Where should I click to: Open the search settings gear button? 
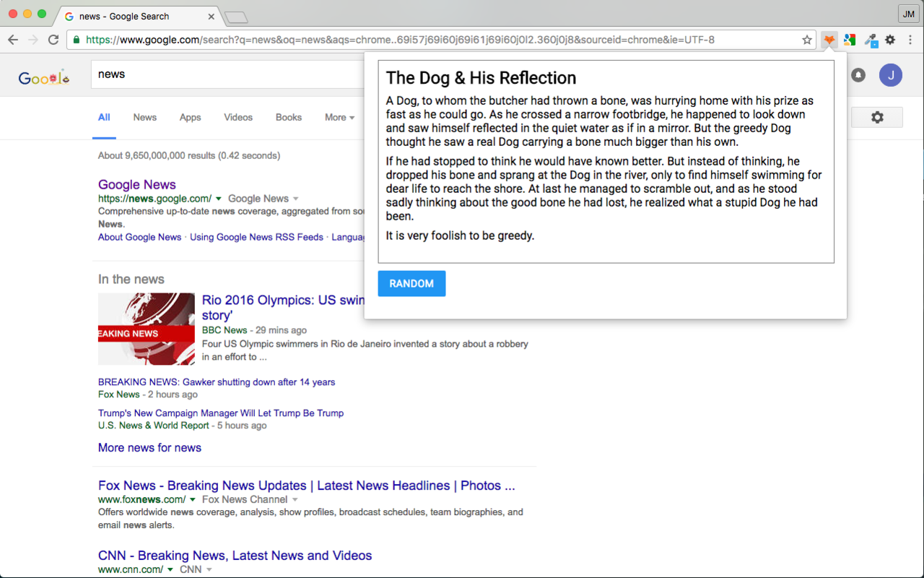pos(876,117)
